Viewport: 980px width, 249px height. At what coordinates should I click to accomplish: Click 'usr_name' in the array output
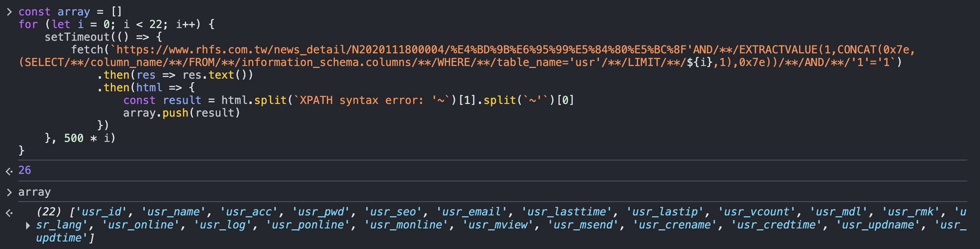coord(173,212)
